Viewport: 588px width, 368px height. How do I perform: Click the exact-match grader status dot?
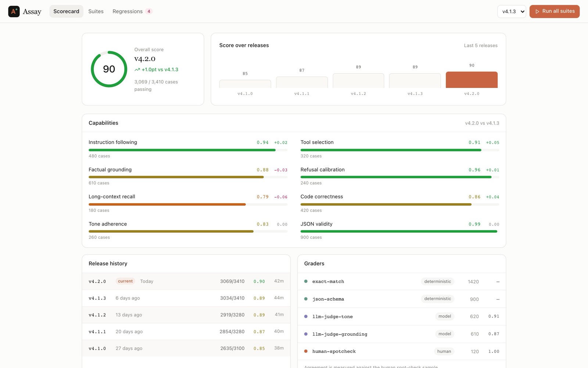tap(306, 282)
